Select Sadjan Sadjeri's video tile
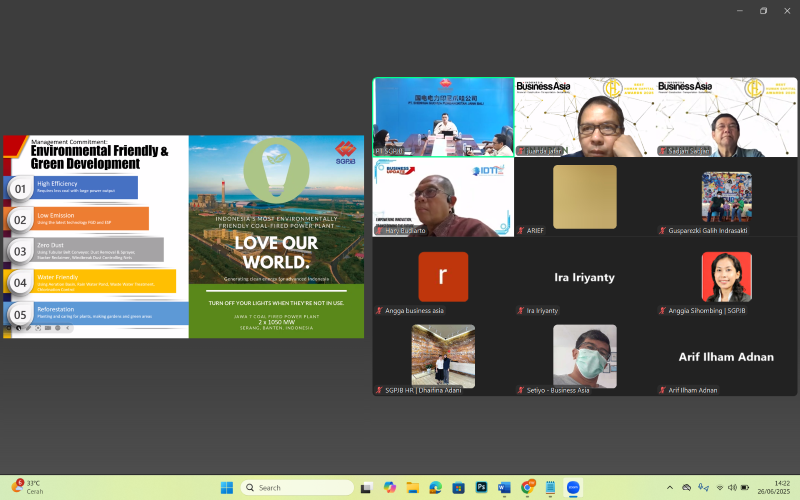800x500 pixels. (727, 117)
